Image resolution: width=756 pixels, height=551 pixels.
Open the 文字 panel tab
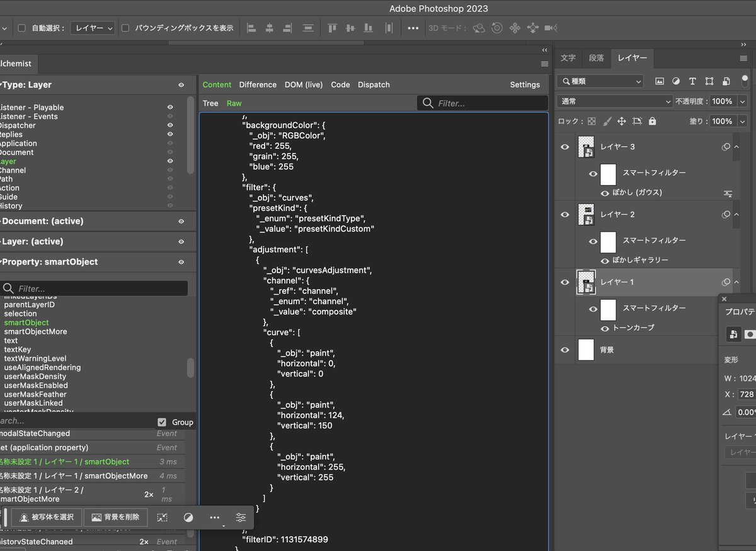click(x=568, y=58)
